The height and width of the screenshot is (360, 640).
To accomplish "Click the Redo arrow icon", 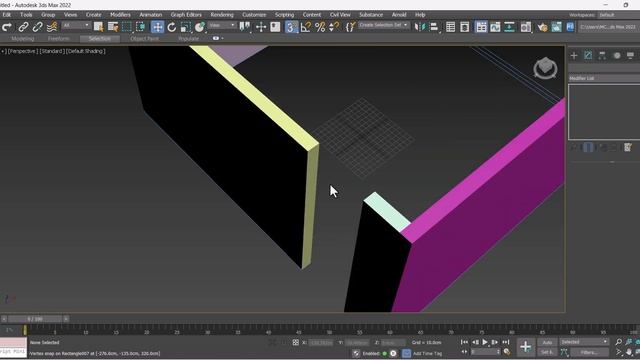I will pyautogui.click(x=7, y=27).
